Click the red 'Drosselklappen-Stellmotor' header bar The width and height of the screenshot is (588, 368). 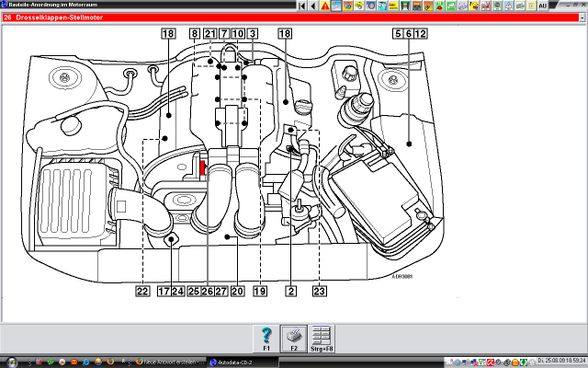tap(294, 17)
